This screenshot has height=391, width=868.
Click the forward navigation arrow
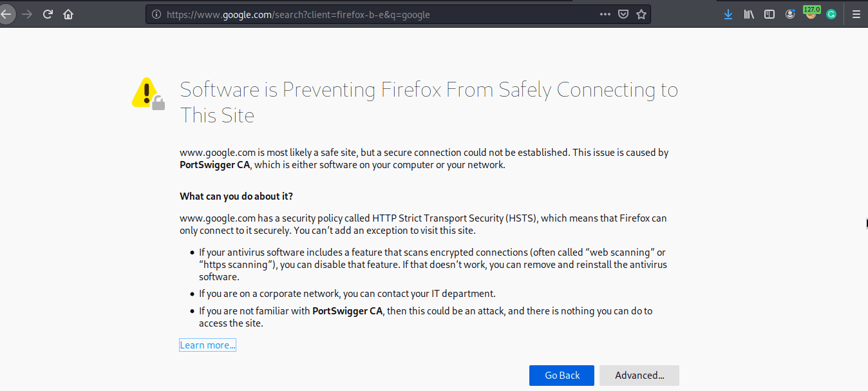(x=27, y=14)
